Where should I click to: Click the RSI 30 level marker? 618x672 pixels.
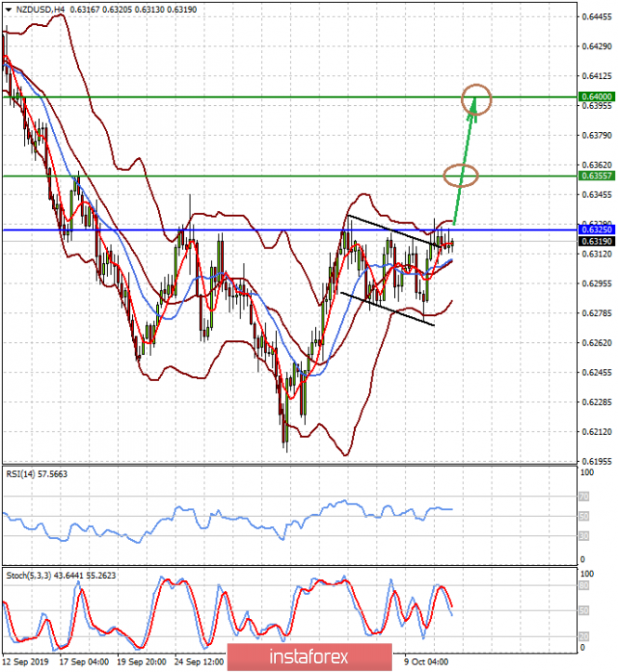[584, 536]
